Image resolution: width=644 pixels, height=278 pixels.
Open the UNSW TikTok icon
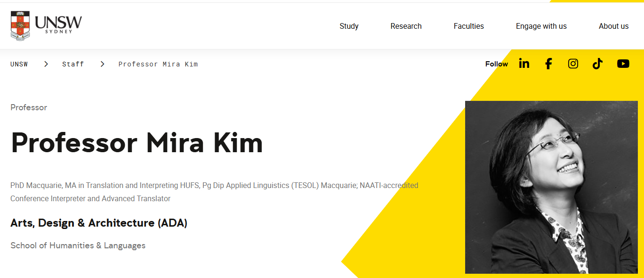point(597,64)
